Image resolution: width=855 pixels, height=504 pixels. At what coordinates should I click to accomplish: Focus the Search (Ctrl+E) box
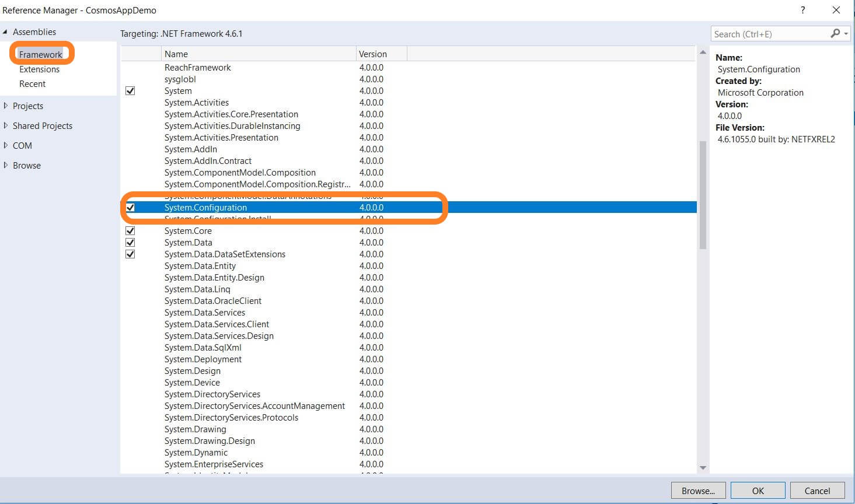click(769, 34)
